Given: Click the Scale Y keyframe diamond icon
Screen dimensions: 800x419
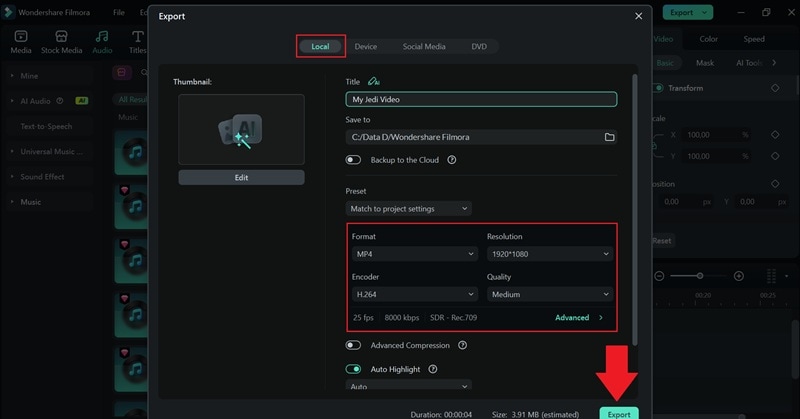Looking at the screenshot, I should pos(775,156).
